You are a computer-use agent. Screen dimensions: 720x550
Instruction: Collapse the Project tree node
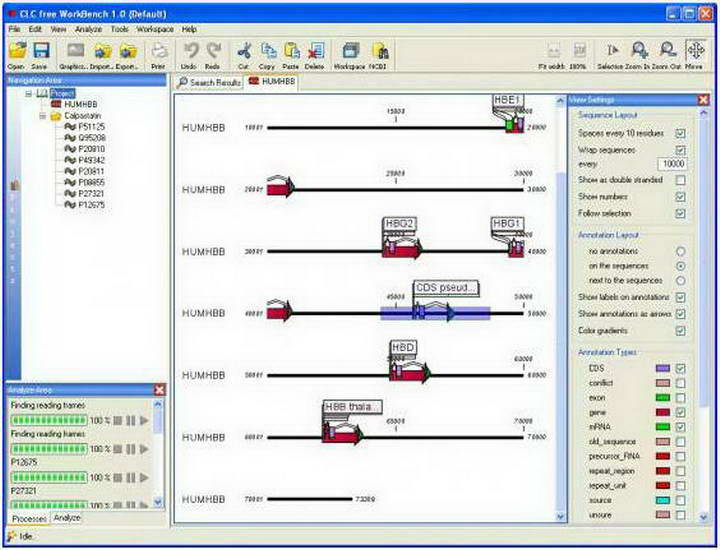click(28, 94)
